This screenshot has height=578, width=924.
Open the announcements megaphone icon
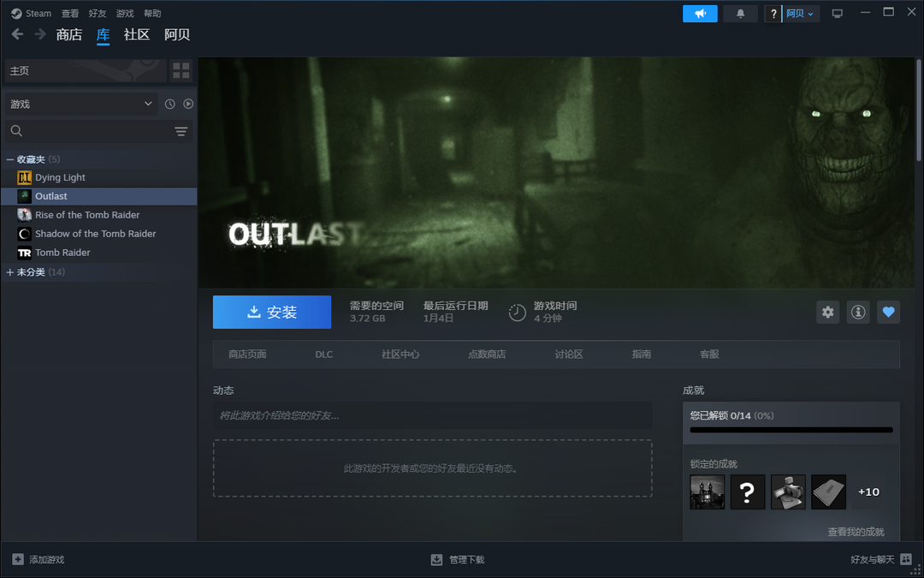(700, 13)
